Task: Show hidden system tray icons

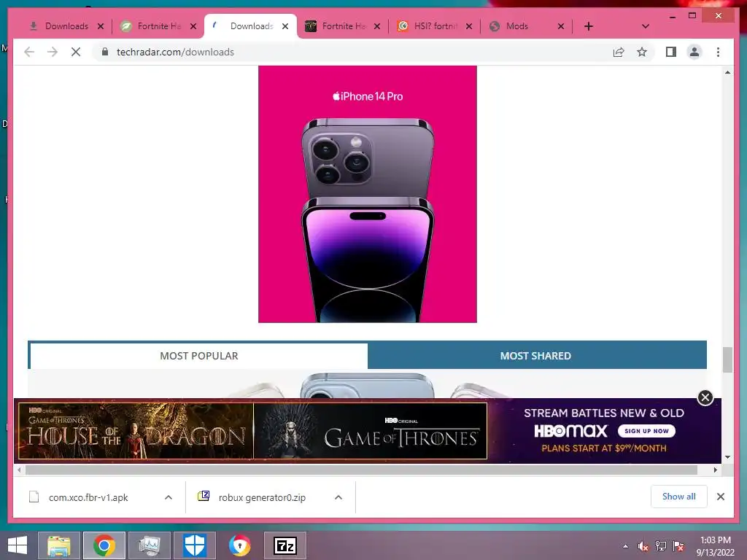Action: click(625, 546)
